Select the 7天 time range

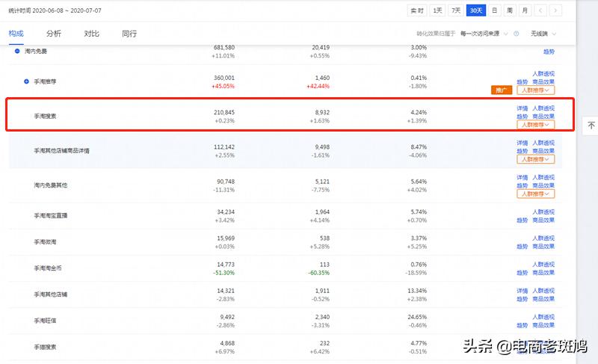point(456,10)
